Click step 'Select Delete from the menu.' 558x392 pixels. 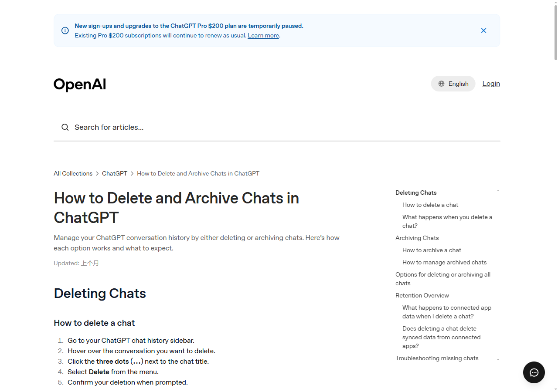pos(113,372)
